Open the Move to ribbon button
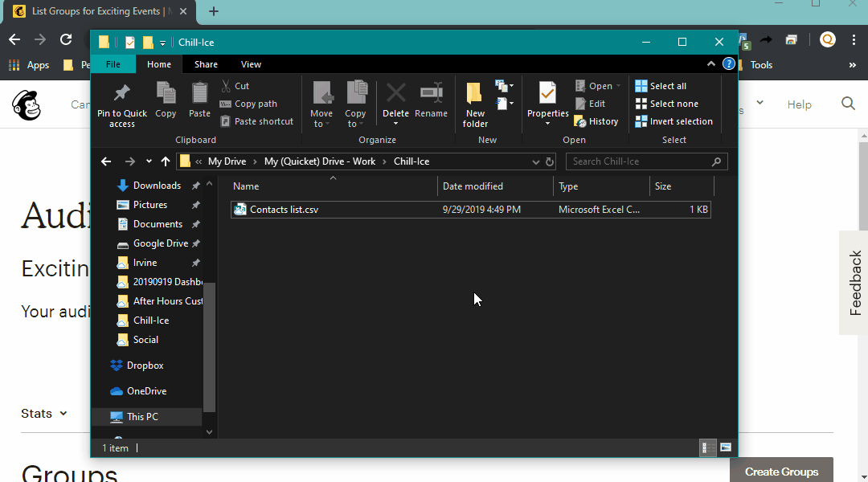Screen dimensions: 868x482 coord(321,104)
